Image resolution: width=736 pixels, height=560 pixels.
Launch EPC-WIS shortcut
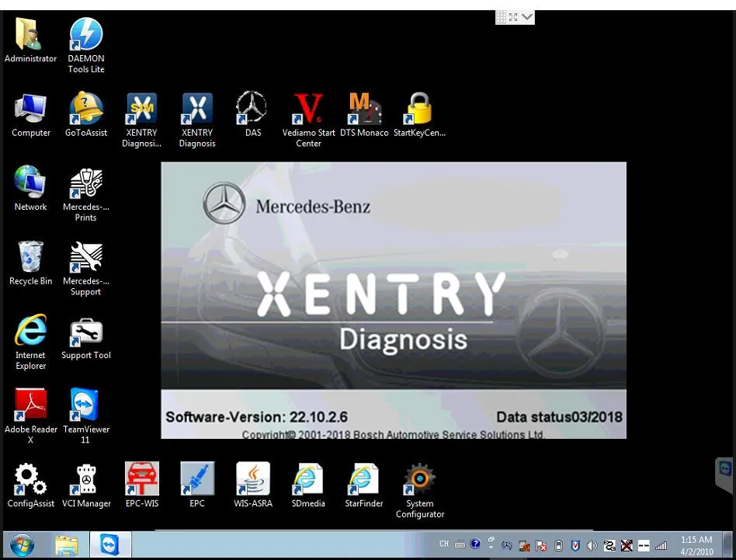click(142, 485)
